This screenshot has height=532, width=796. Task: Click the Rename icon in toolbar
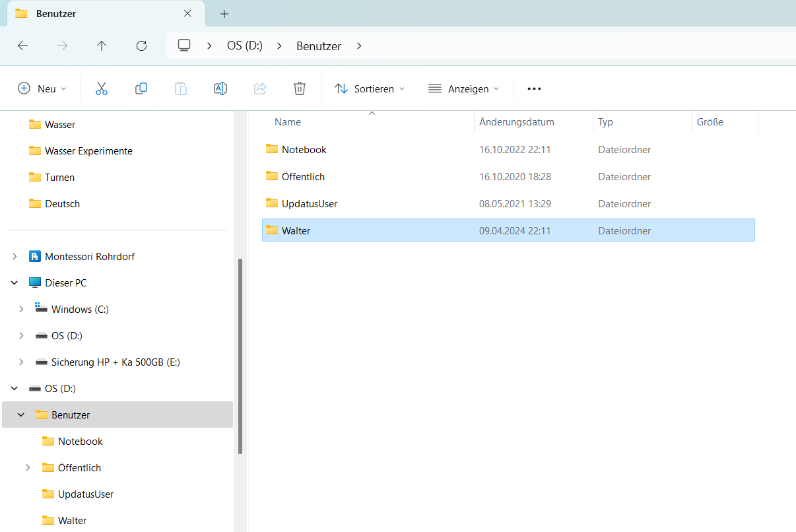pyautogui.click(x=220, y=88)
